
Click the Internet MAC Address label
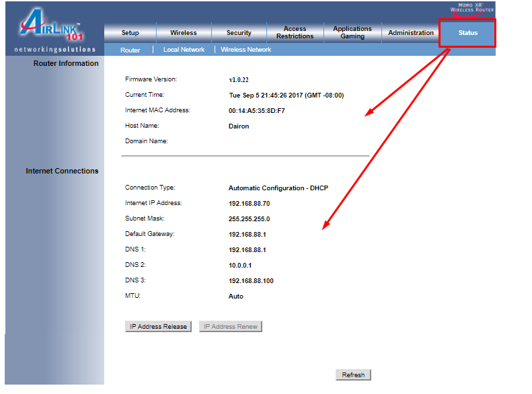point(157,110)
